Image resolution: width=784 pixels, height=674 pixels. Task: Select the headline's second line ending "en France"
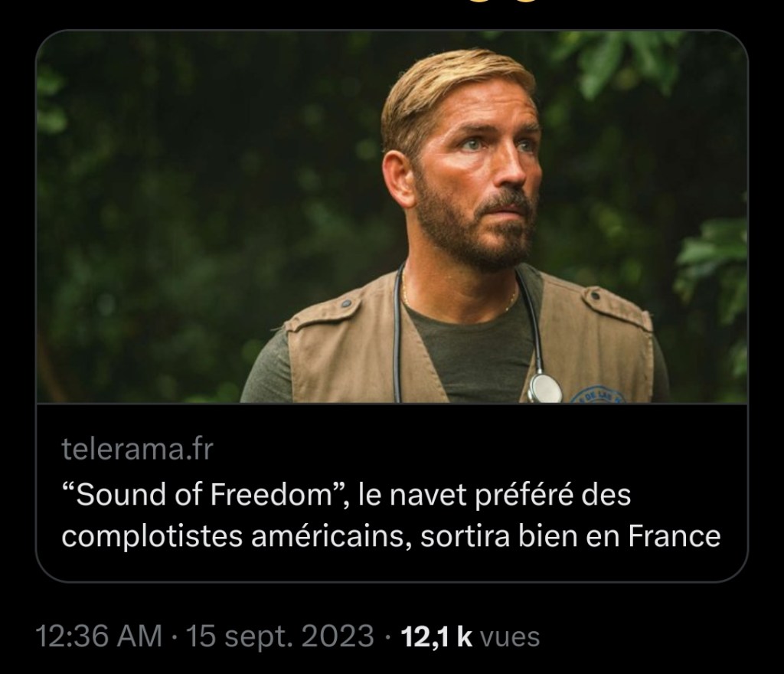pyautogui.click(x=391, y=536)
